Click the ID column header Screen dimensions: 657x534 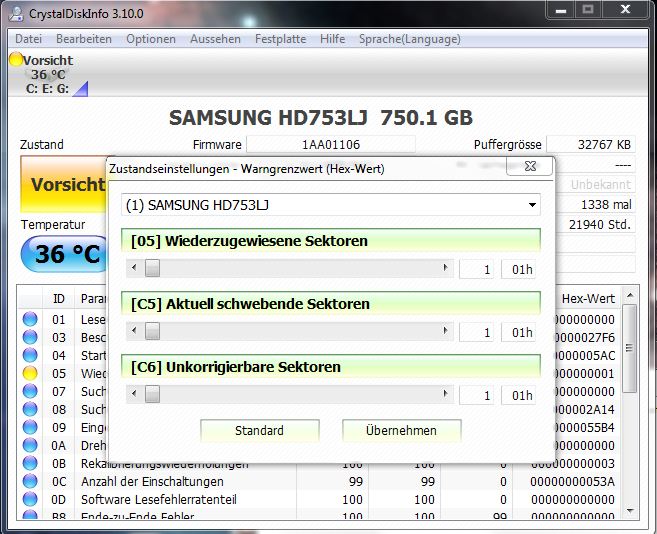pos(59,298)
